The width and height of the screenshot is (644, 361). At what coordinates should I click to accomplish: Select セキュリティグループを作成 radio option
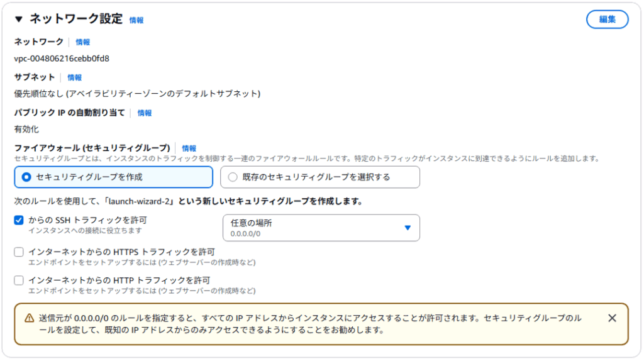[x=26, y=177]
